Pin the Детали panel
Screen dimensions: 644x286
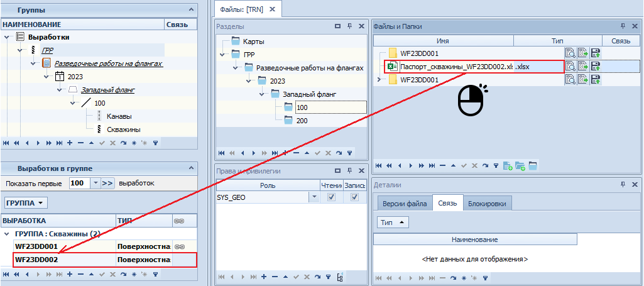[623, 185]
